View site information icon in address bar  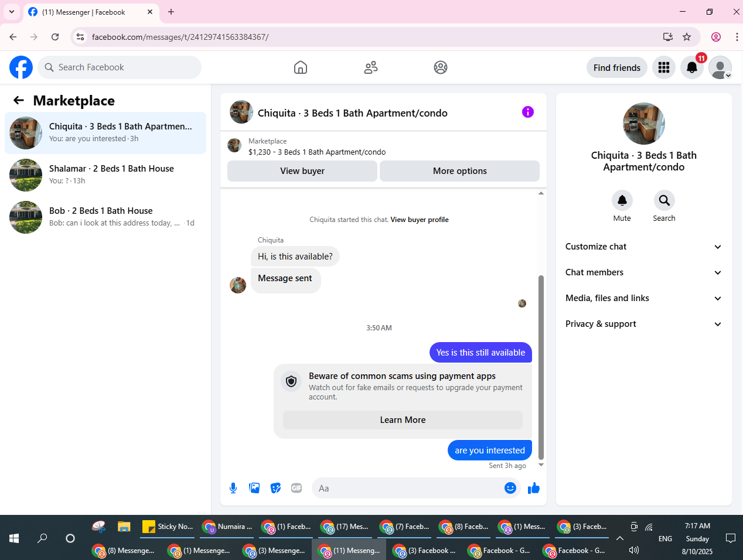pyautogui.click(x=80, y=37)
